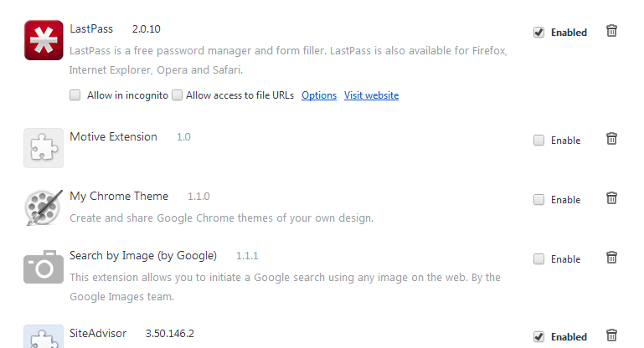Screen dimensions: 644x348
Task: Trash the Search by Image extension
Action: point(611,258)
